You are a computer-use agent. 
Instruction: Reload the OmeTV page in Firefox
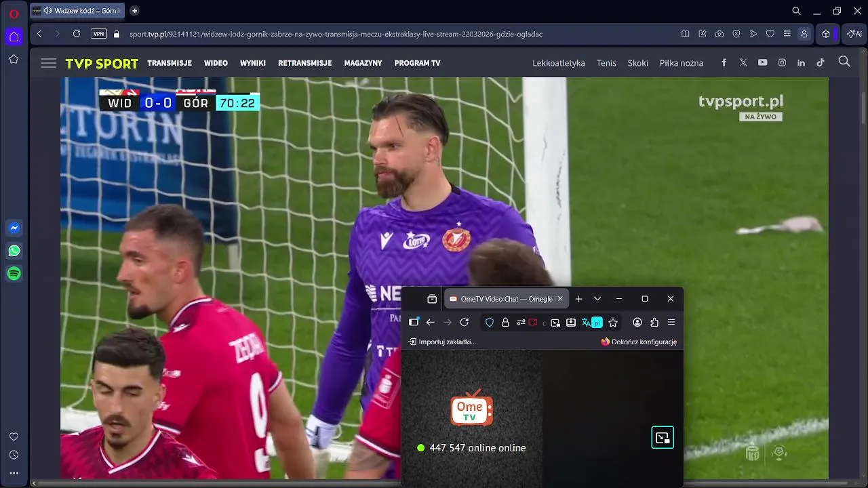[465, 323]
